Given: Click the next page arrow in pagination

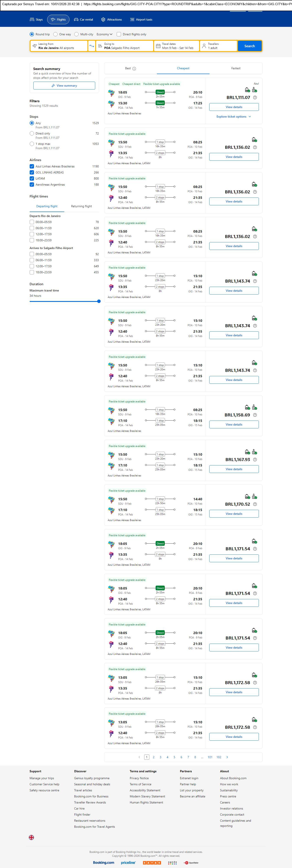Looking at the screenshot, I should [x=227, y=757].
